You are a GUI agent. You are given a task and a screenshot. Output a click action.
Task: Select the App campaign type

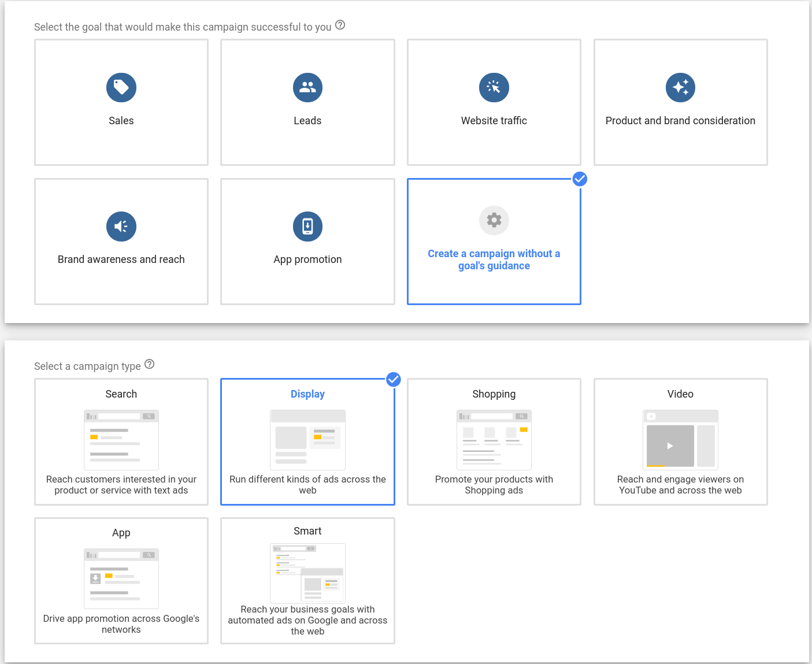click(121, 581)
